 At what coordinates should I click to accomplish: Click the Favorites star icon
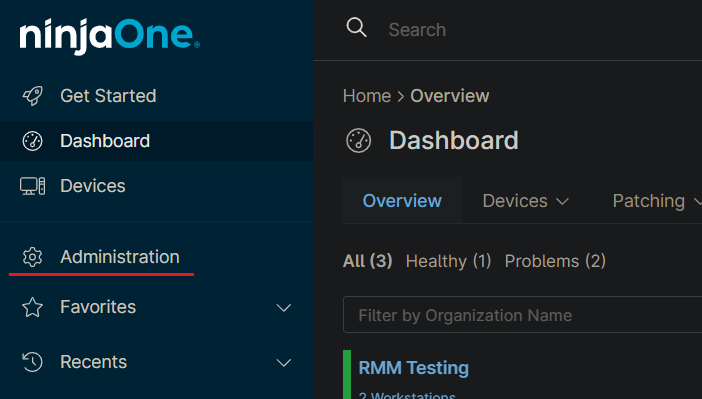pyautogui.click(x=32, y=307)
